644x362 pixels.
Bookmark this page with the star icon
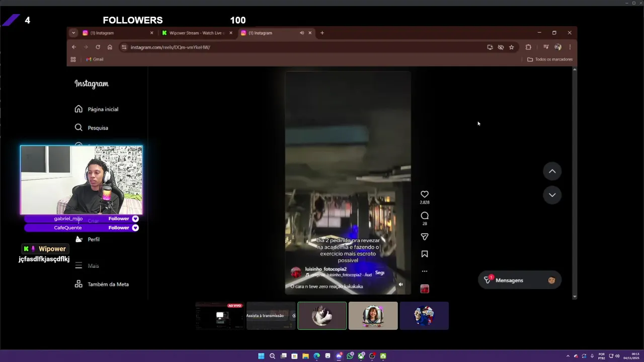512,47
